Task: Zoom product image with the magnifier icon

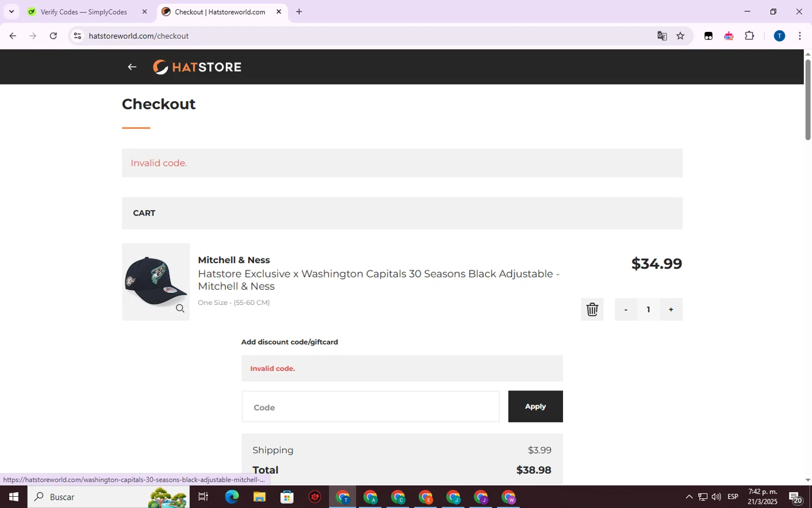Action: [180, 309]
